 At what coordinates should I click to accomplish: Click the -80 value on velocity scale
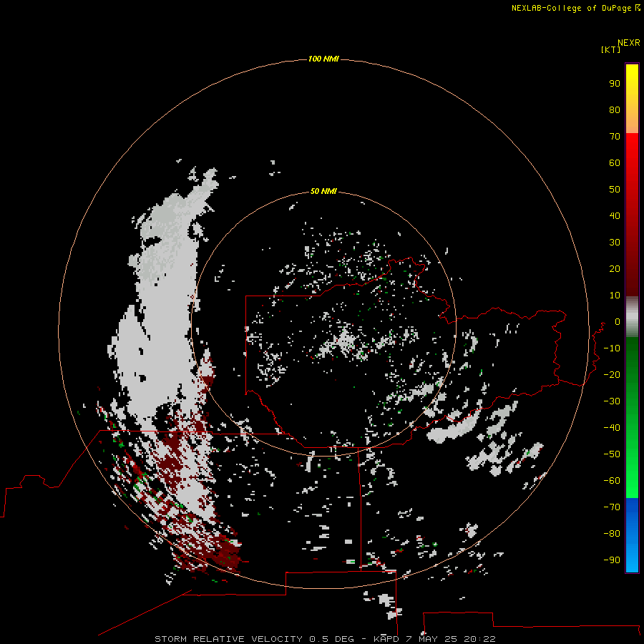pos(612,534)
